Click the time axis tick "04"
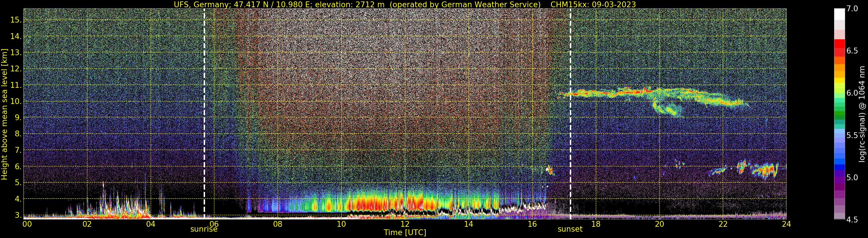 click(x=151, y=224)
